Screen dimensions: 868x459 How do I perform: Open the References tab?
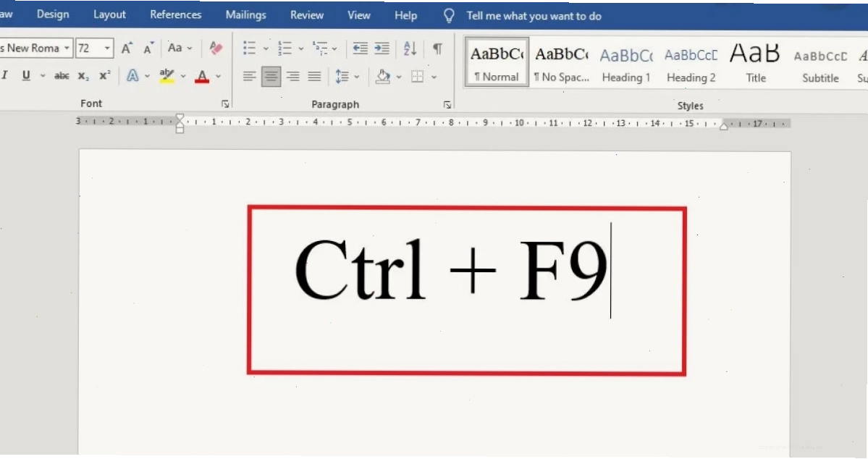point(175,14)
